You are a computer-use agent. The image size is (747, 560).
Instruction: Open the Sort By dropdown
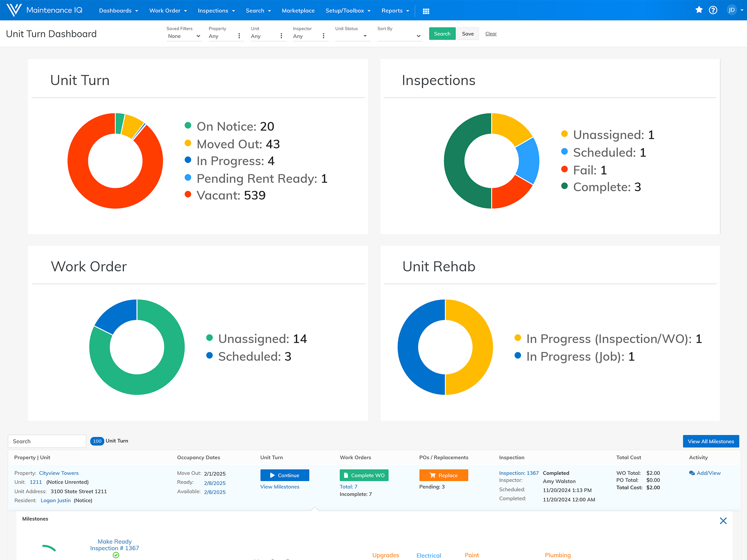(x=399, y=36)
